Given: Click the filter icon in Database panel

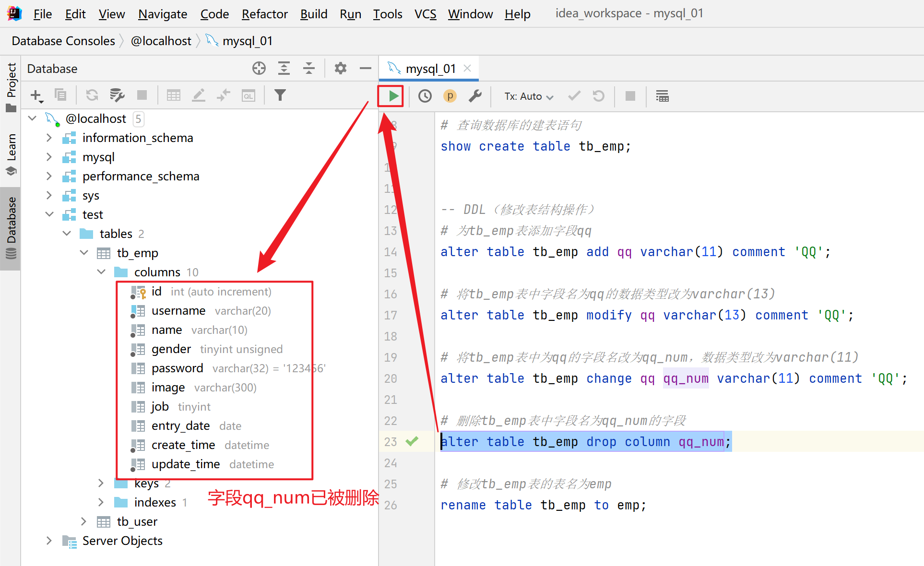Looking at the screenshot, I should pyautogui.click(x=278, y=95).
